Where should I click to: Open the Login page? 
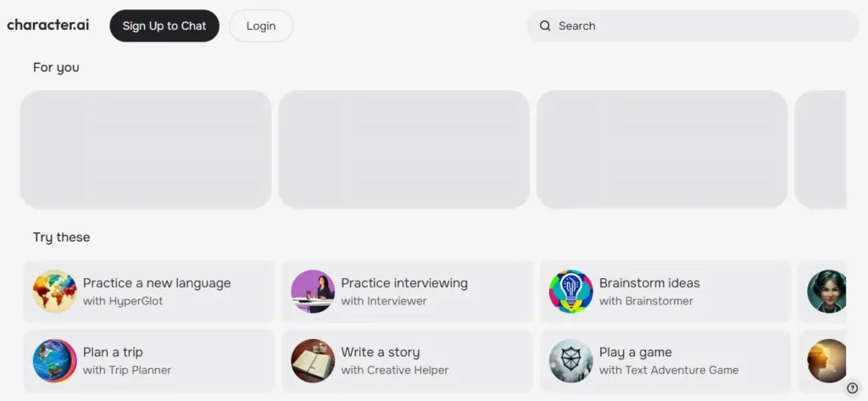[x=261, y=25]
